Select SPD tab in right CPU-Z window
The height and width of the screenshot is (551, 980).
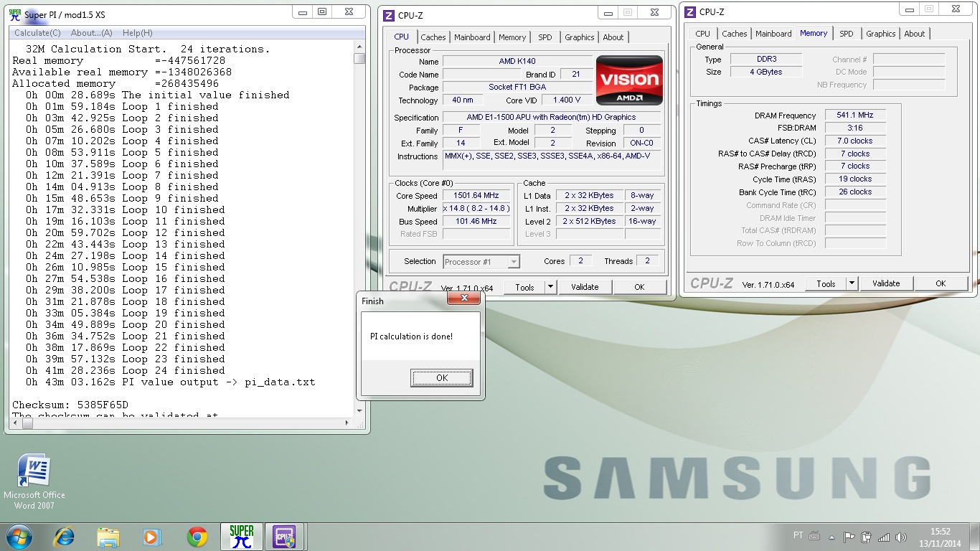coord(847,34)
